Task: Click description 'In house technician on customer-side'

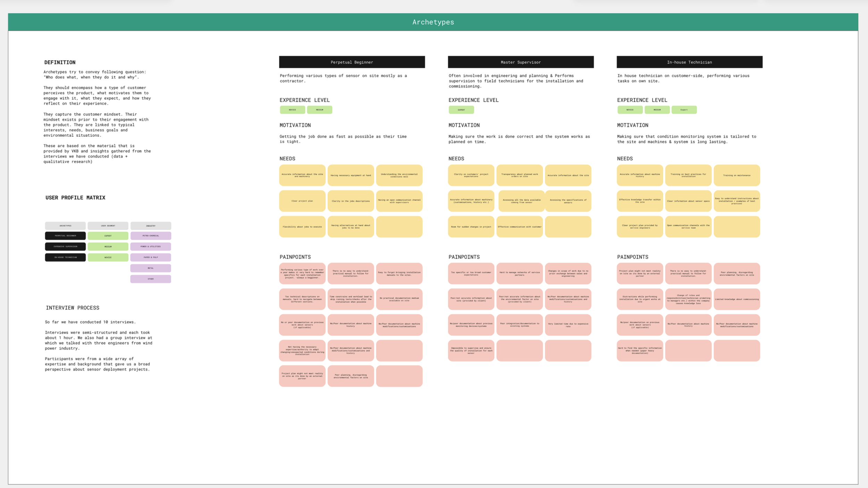Action: pyautogui.click(x=683, y=78)
